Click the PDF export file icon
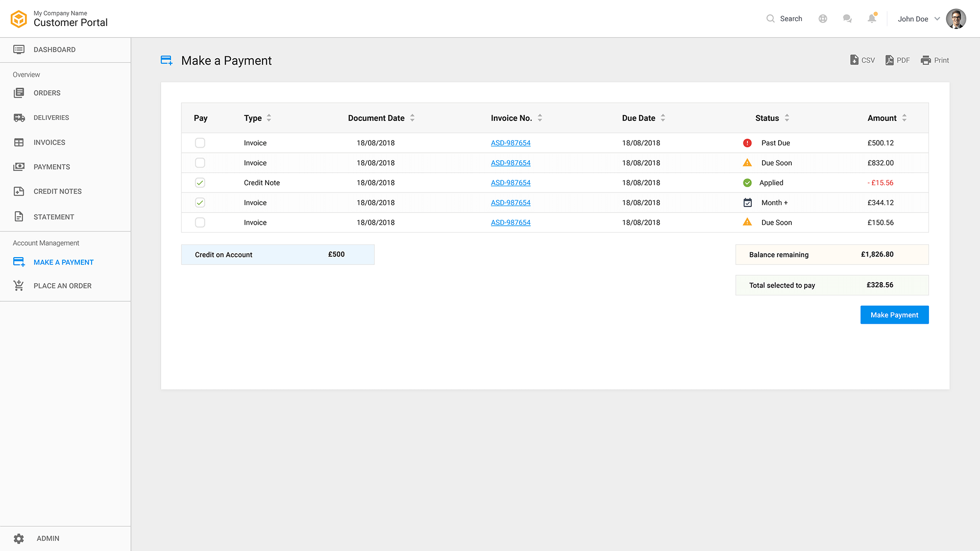Screen dimensions: 980x551 click(x=889, y=60)
